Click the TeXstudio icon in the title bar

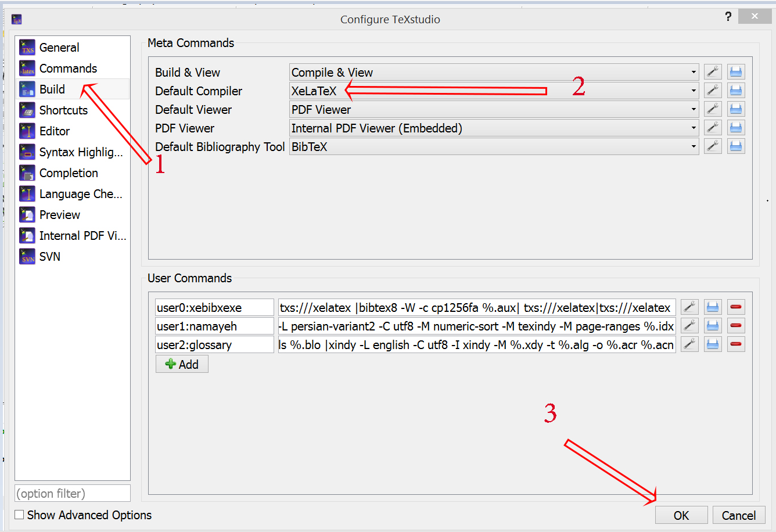pos(17,20)
